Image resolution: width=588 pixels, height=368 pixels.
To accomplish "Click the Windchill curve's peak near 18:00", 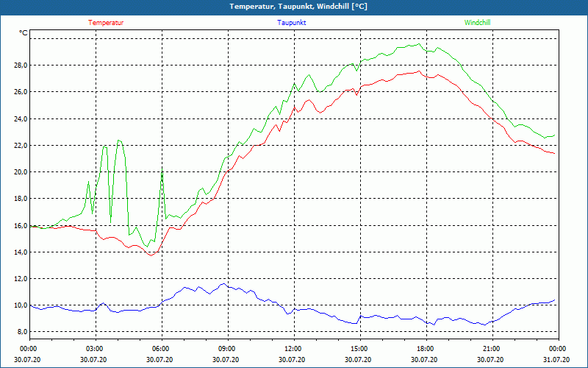I will point(419,44).
